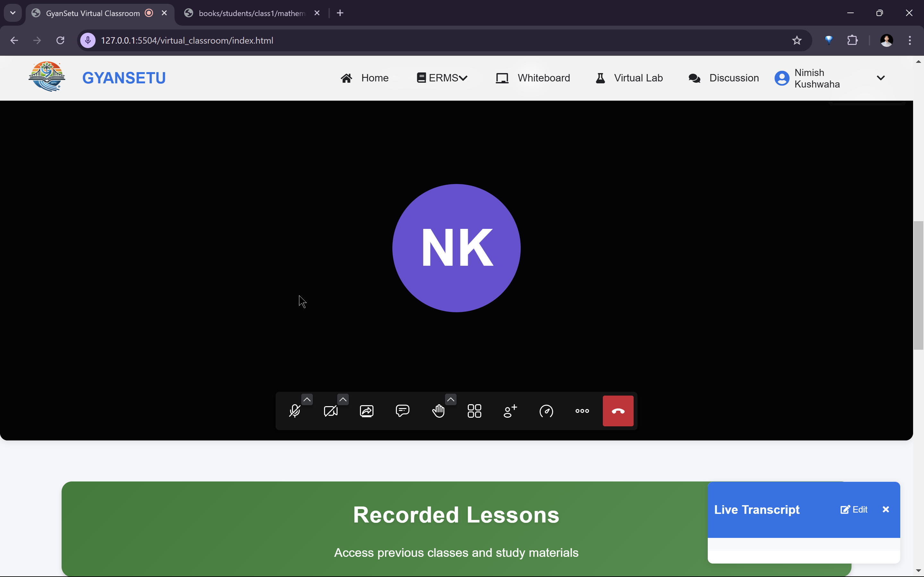This screenshot has width=924, height=577.
Task: Invite participants to the call
Action: tap(510, 411)
